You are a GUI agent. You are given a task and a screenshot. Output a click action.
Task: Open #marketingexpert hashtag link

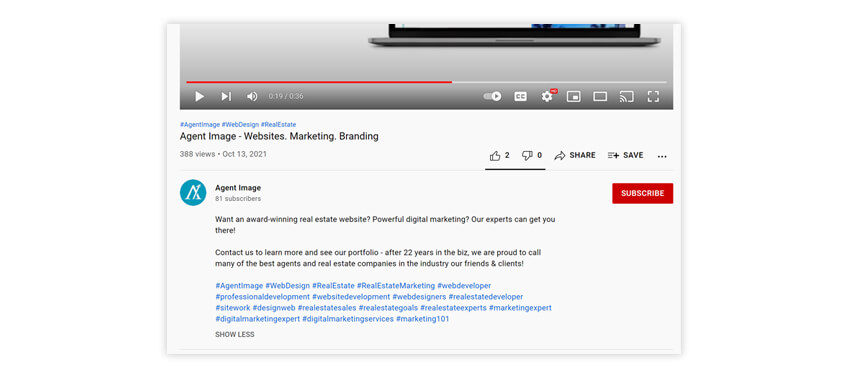click(520, 308)
